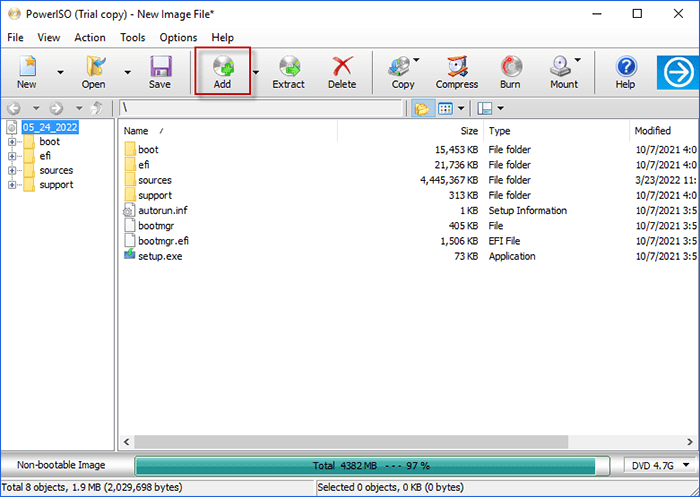Open the Forward history dropdown arrow

tap(79, 108)
